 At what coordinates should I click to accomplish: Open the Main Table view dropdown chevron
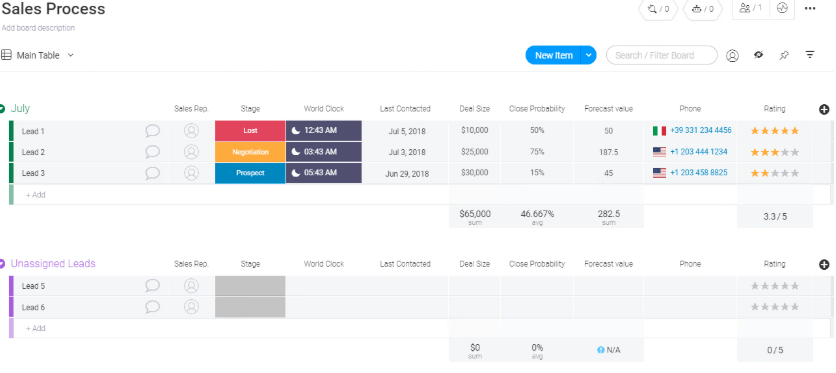point(70,55)
